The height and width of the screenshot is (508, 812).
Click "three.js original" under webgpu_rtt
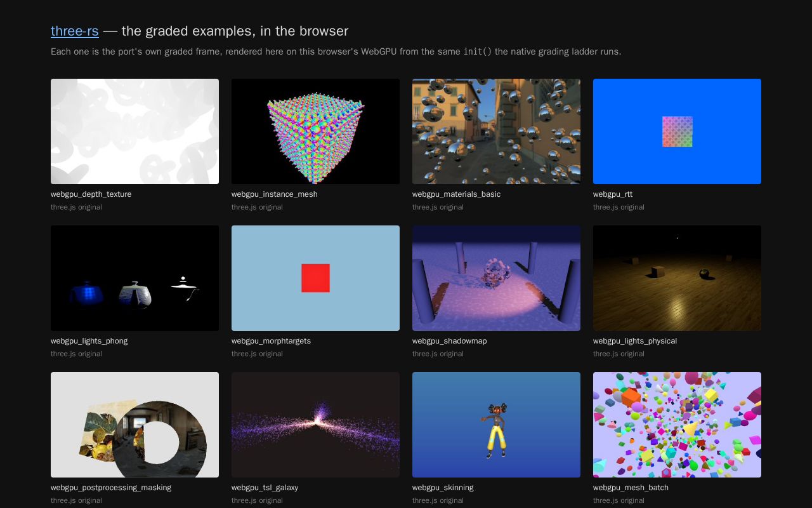pos(619,207)
